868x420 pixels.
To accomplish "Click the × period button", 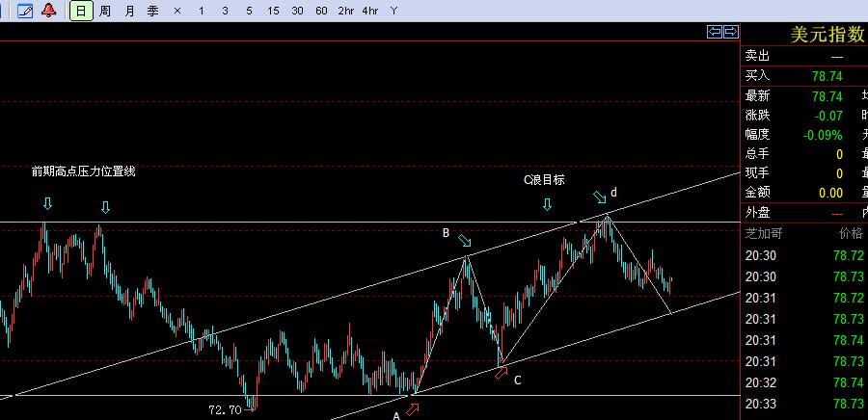I will pyautogui.click(x=177, y=11).
